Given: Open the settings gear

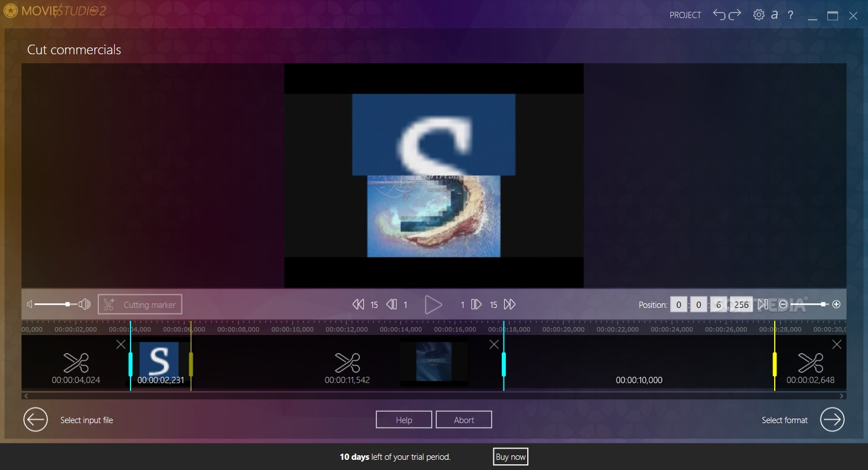Looking at the screenshot, I should 758,15.
